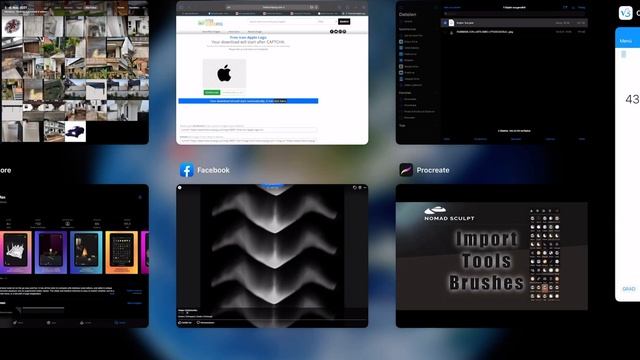The image size is (640, 360).
Task: Click the green Download button under Apple logo
Action: point(212,93)
